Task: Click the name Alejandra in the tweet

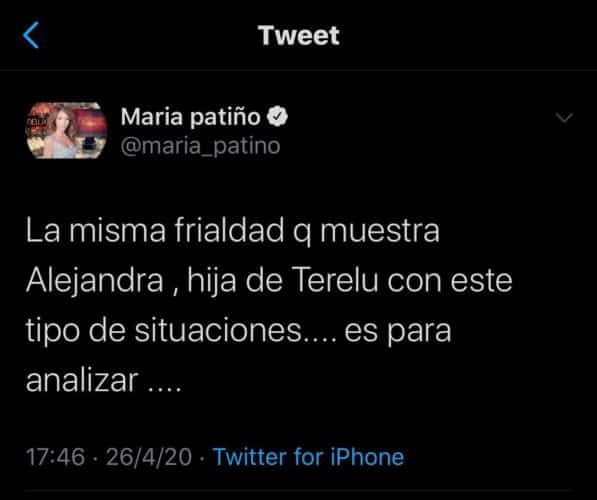Action: pyautogui.click(x=95, y=281)
